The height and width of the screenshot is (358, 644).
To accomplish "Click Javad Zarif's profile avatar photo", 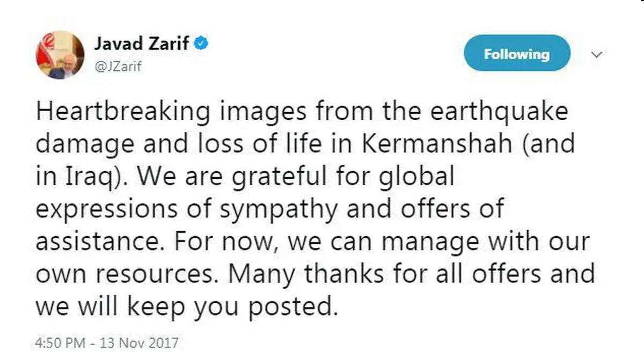I will (x=60, y=55).
